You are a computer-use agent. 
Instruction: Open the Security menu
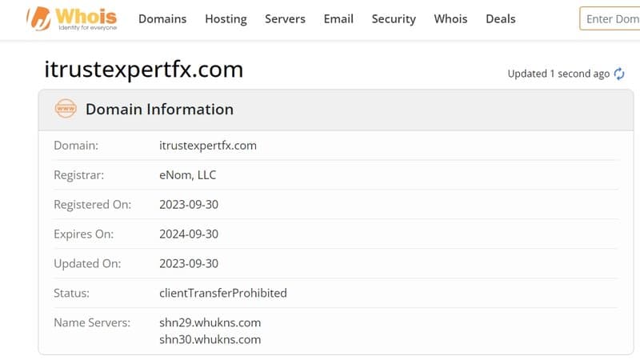pyautogui.click(x=394, y=18)
